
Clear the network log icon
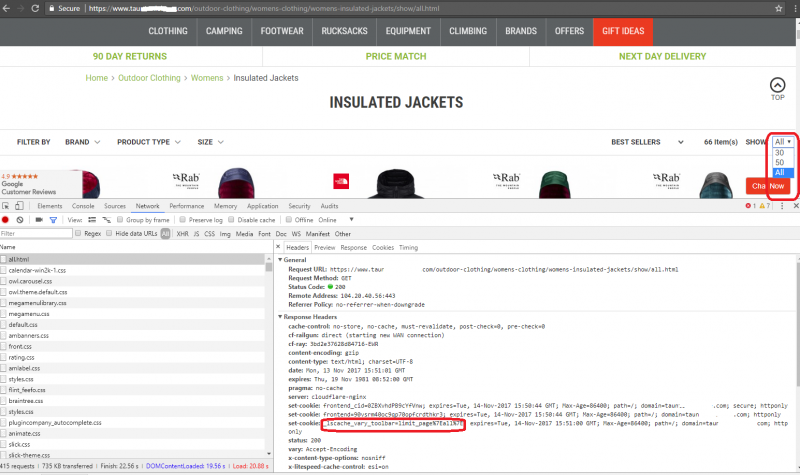click(19, 220)
